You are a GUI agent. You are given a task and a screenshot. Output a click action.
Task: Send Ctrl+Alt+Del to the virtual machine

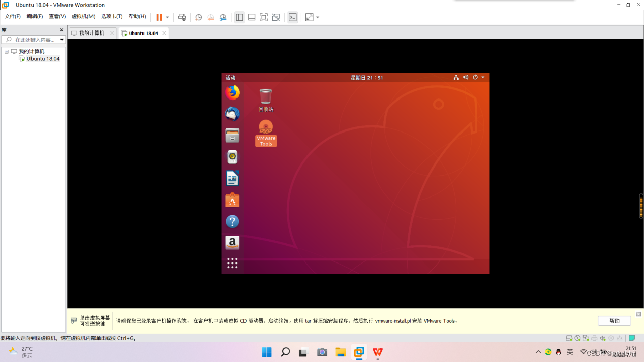(x=182, y=17)
